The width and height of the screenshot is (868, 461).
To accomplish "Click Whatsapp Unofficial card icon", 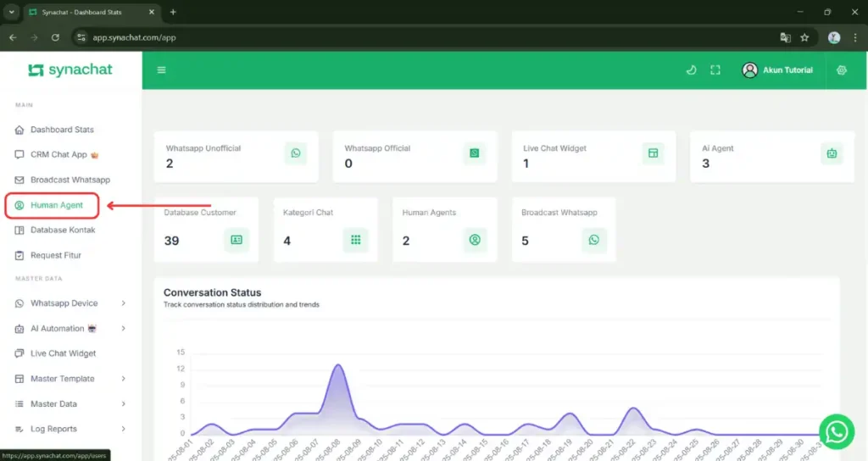I will [296, 153].
